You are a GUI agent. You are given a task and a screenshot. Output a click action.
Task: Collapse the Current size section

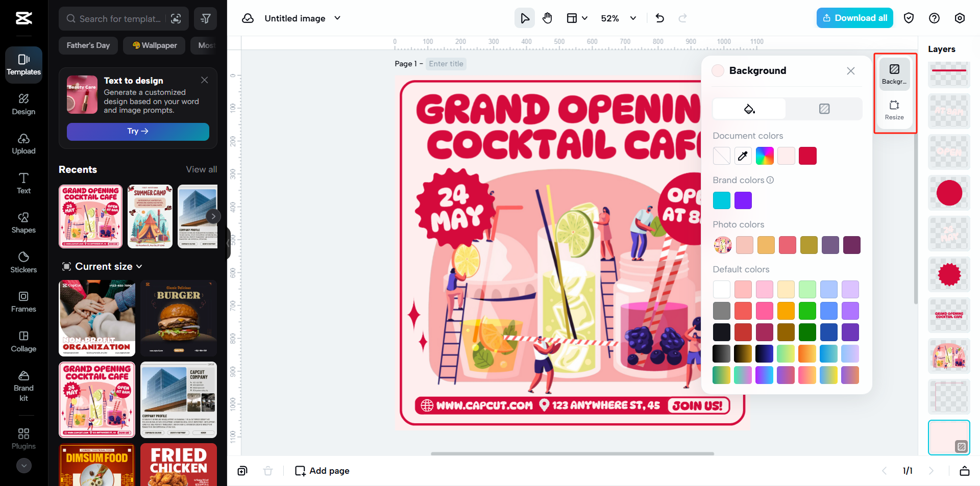pos(139,266)
